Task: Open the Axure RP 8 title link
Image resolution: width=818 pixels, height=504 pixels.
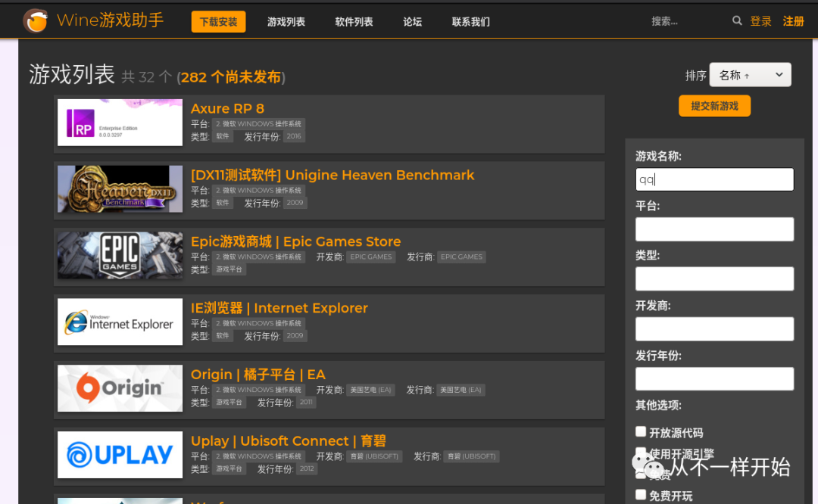Action: 227,108
